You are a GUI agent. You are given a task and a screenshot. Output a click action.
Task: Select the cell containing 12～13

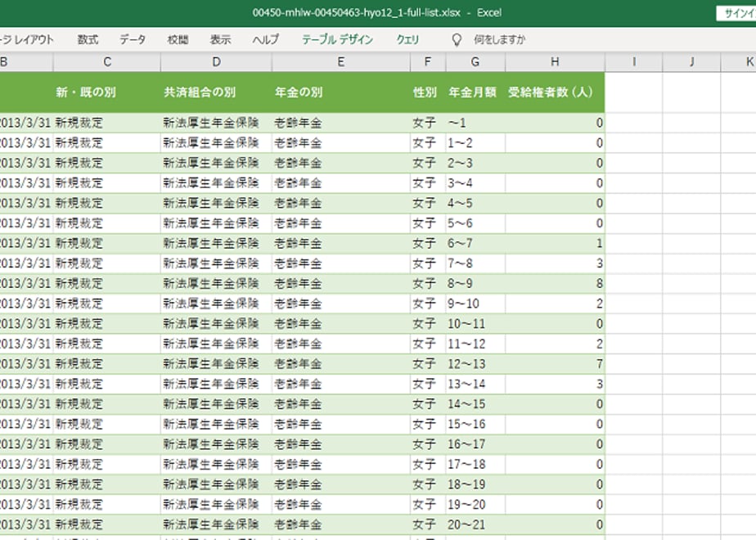475,364
